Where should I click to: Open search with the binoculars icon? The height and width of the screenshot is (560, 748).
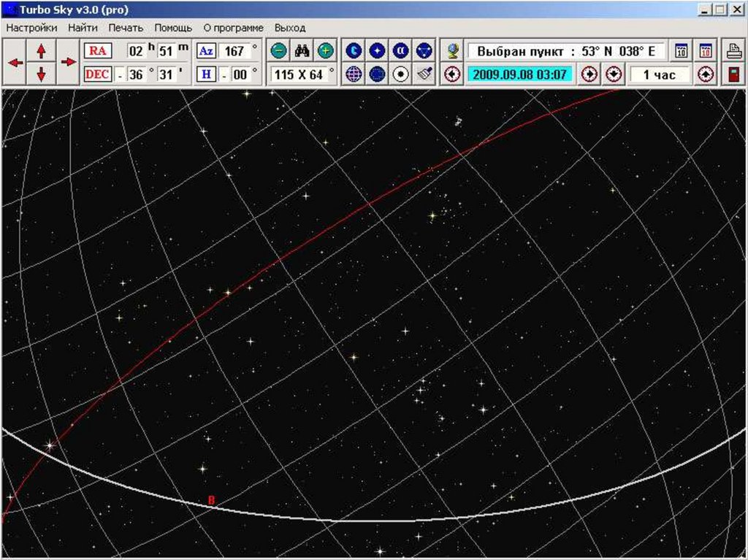pyautogui.click(x=302, y=51)
